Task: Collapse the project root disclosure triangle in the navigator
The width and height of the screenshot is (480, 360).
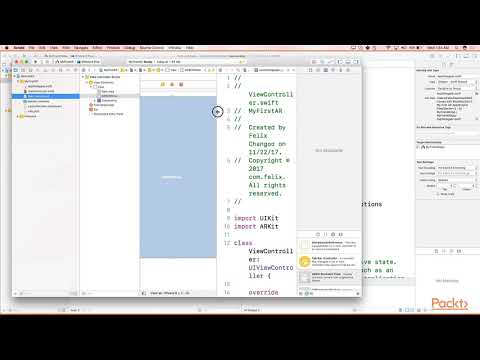Action: (14, 76)
